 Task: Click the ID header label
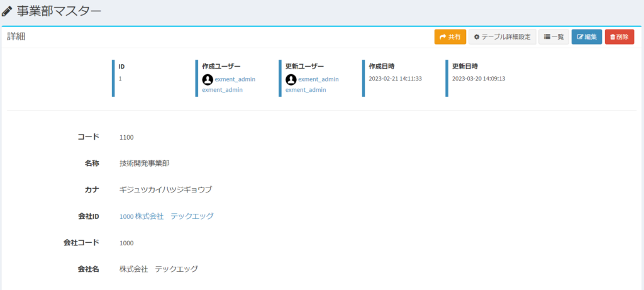(x=121, y=66)
